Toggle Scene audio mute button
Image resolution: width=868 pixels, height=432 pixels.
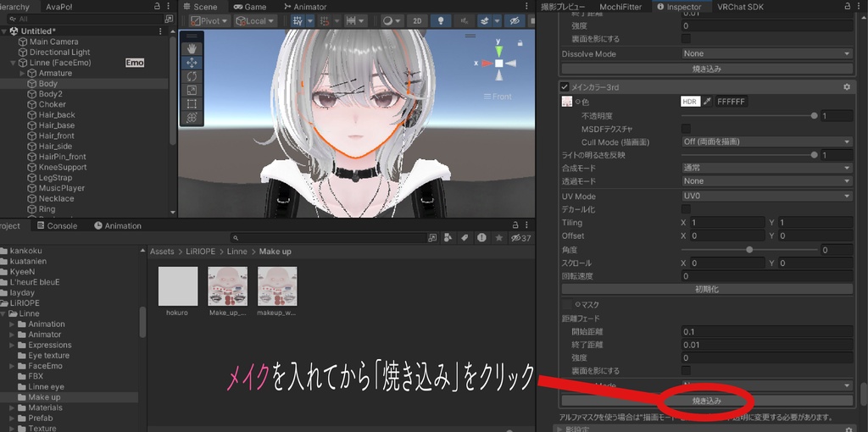click(x=464, y=21)
